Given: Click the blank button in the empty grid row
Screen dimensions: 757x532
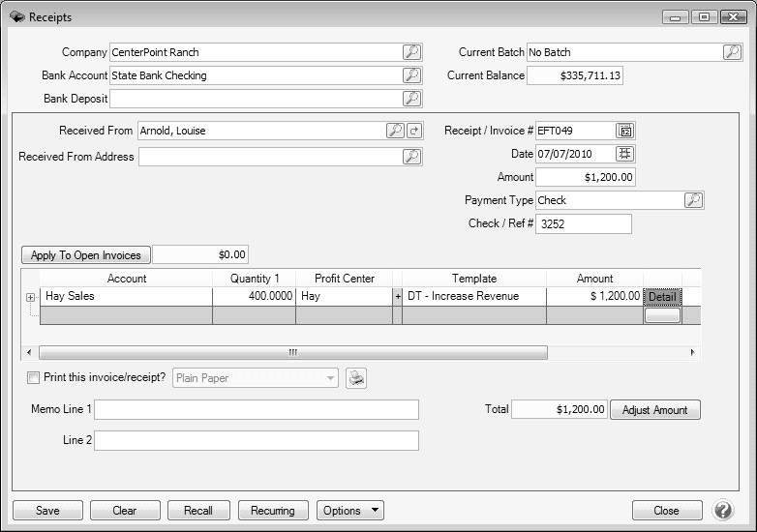Looking at the screenshot, I should coord(662,315).
